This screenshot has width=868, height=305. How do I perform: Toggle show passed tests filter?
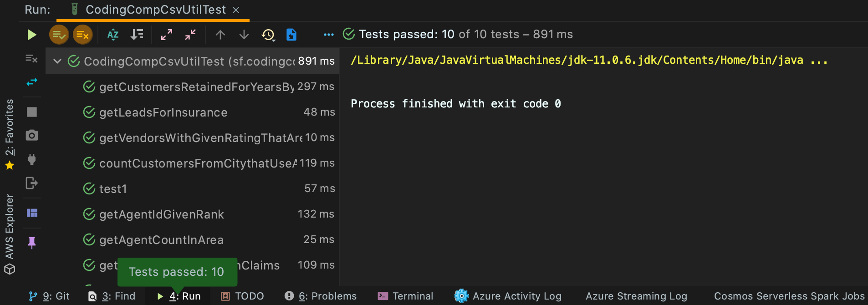(59, 35)
